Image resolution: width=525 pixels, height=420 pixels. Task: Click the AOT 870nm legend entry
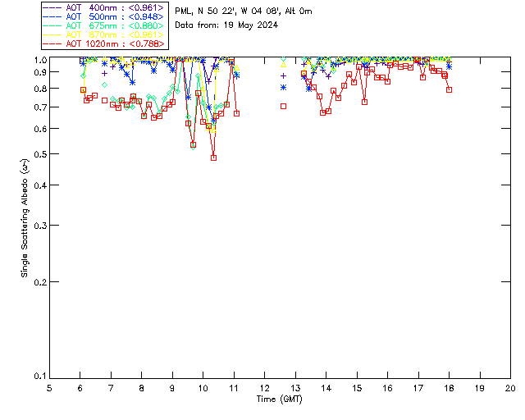pyautogui.click(x=103, y=34)
